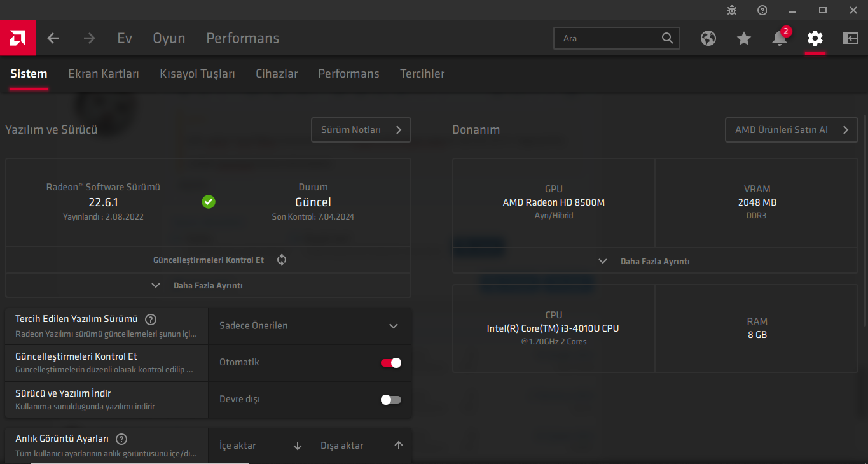Image resolution: width=868 pixels, height=464 pixels.
Task: Switch to the Sistem tab
Action: [x=29, y=74]
